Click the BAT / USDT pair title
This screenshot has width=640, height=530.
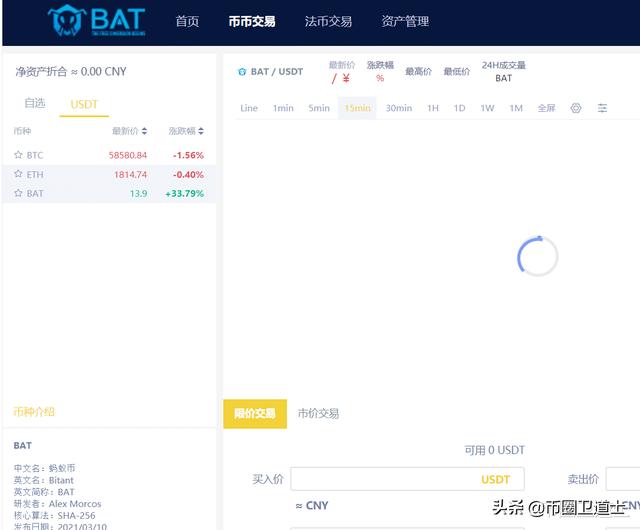tap(277, 72)
